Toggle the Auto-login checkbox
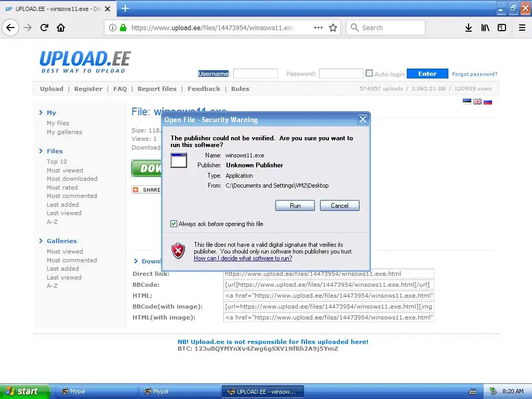This screenshot has width=532, height=399. click(x=369, y=73)
